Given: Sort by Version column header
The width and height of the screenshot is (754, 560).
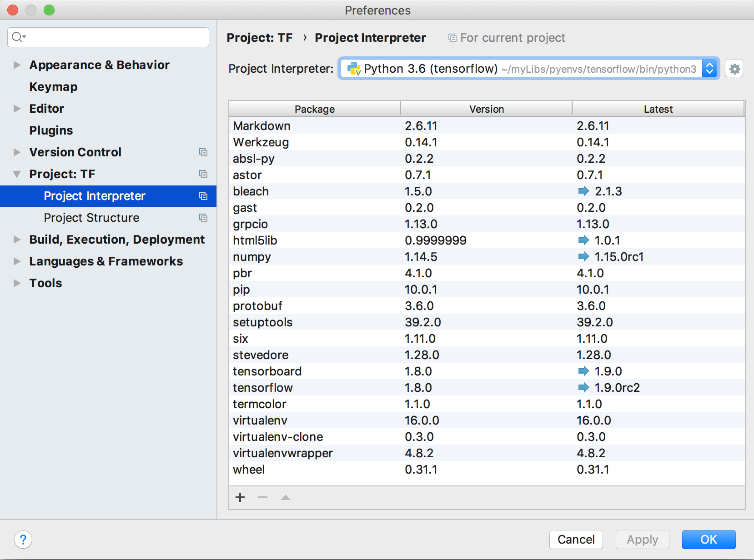Looking at the screenshot, I should tap(486, 109).
